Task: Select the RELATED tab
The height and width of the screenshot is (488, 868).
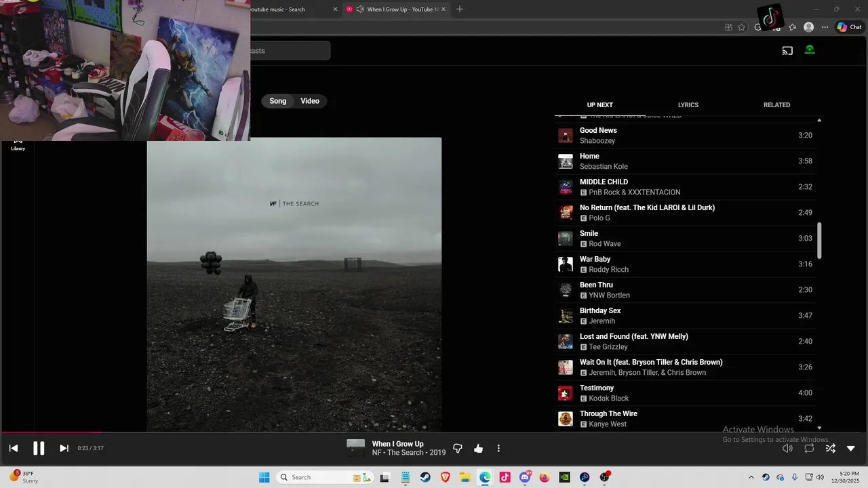Action: point(776,105)
